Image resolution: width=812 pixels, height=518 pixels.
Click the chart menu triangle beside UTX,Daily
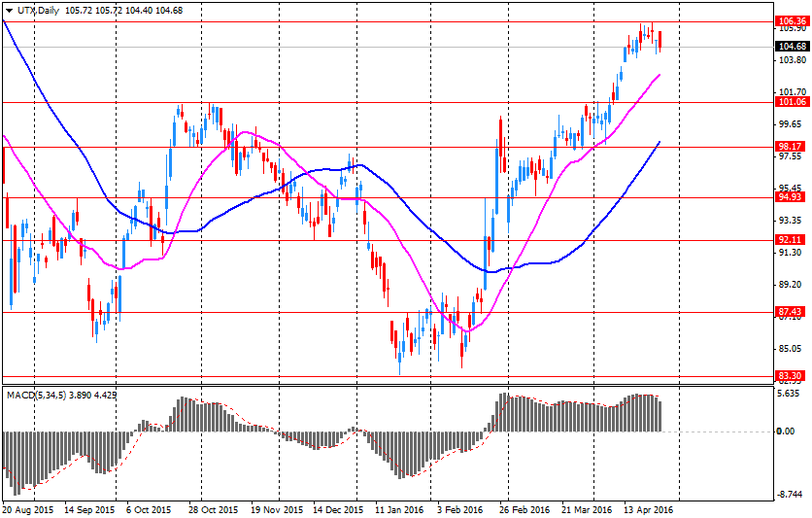10,11
